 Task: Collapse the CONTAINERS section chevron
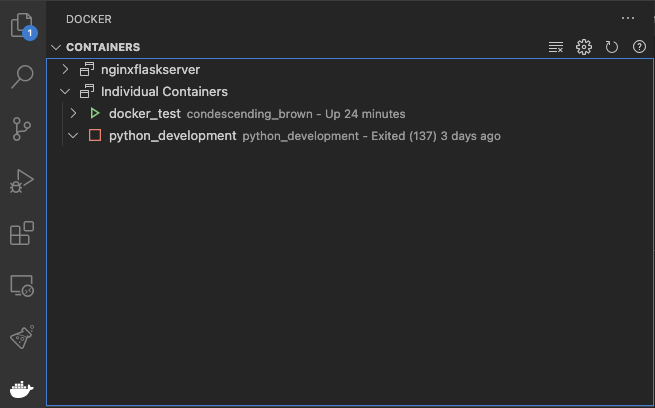point(56,47)
